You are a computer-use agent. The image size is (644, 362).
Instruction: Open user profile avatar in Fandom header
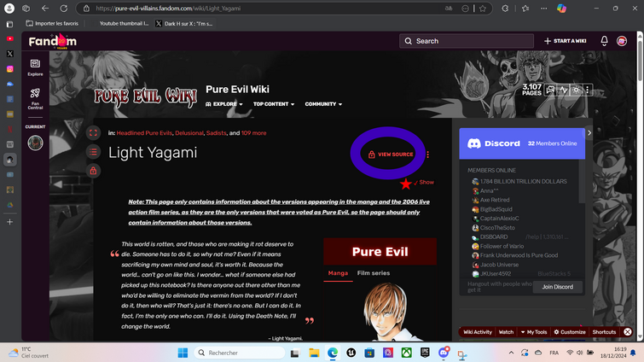pyautogui.click(x=622, y=41)
